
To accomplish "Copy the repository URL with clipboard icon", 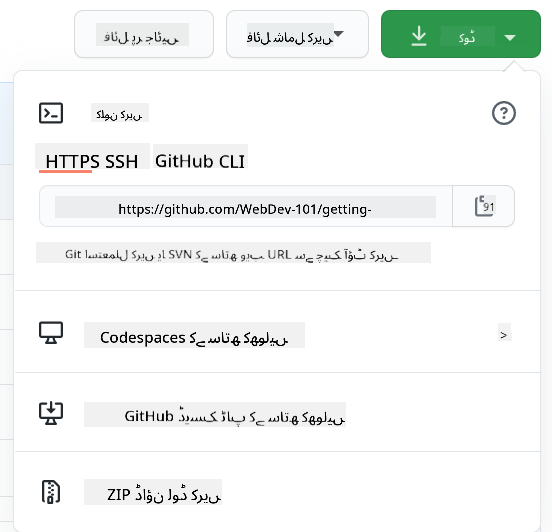I will [484, 206].
